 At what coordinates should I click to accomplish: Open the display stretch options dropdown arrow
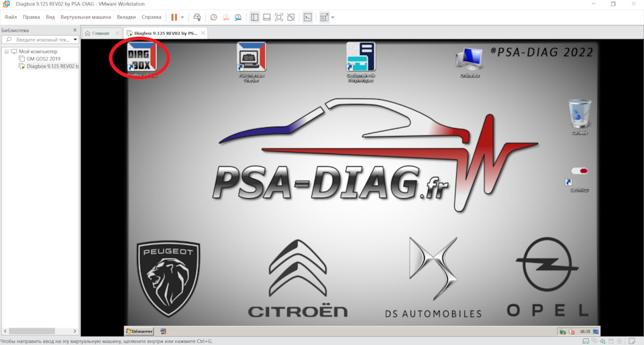click(x=333, y=17)
